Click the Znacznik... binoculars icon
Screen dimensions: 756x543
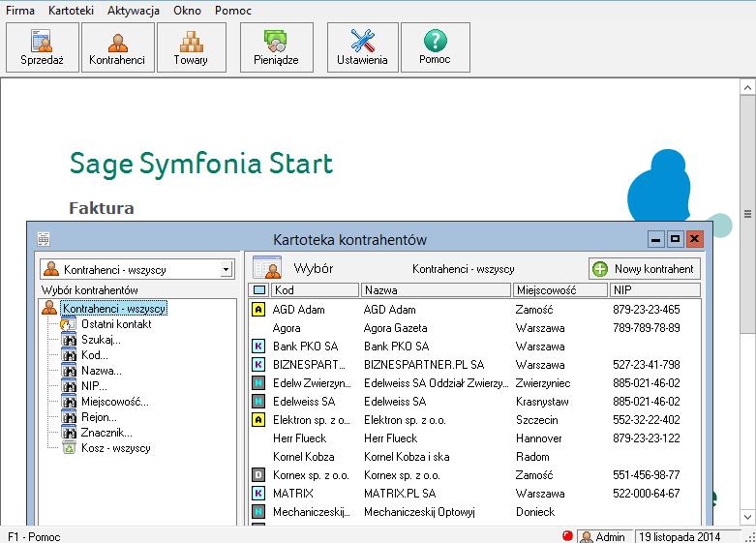(69, 432)
